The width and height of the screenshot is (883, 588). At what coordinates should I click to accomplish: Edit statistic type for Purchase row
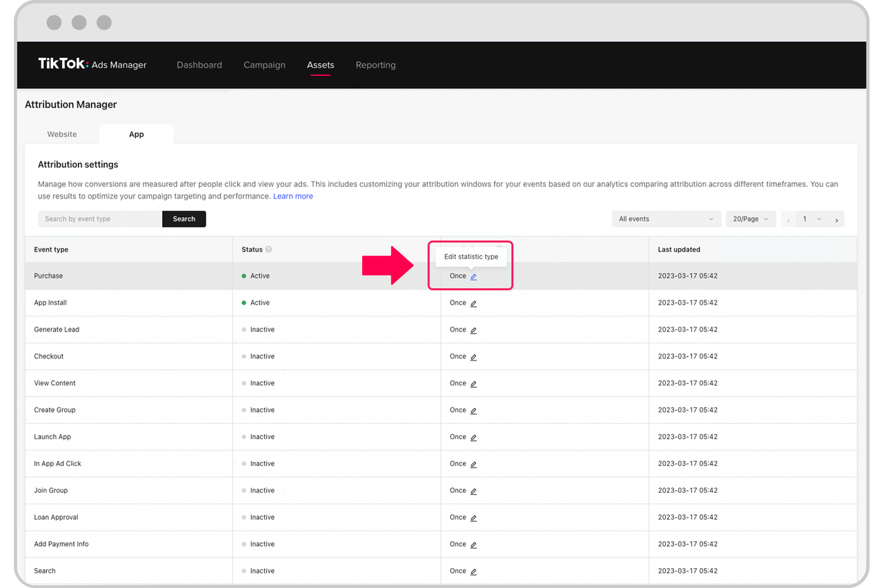pyautogui.click(x=473, y=276)
